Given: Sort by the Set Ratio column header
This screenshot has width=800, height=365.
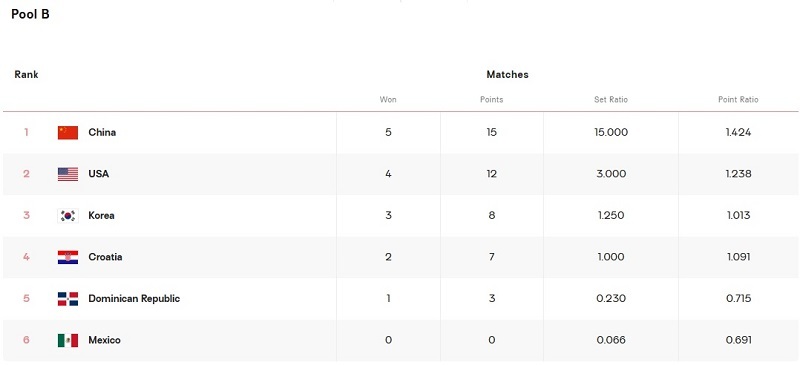Looking at the screenshot, I should 611,100.
